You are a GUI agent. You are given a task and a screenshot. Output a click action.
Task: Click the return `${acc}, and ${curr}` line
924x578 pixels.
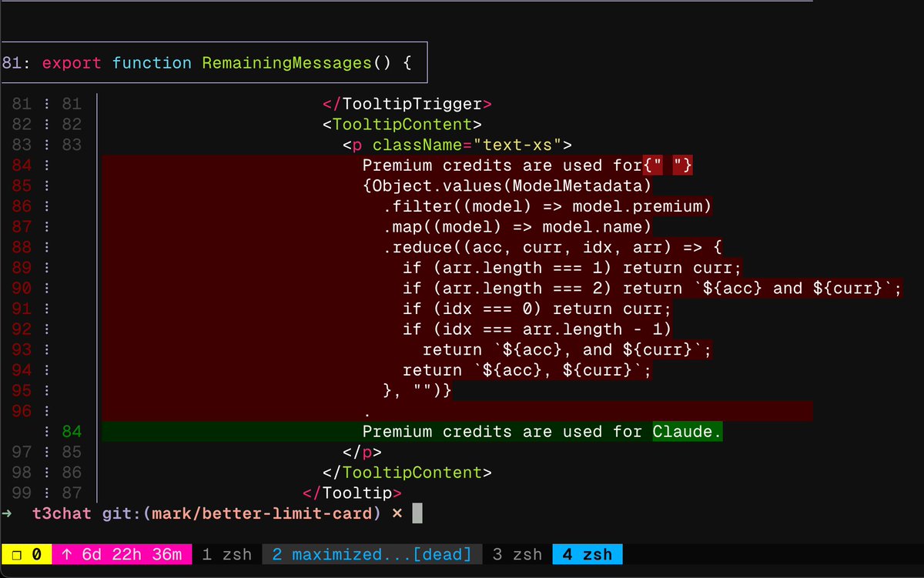pyautogui.click(x=567, y=350)
